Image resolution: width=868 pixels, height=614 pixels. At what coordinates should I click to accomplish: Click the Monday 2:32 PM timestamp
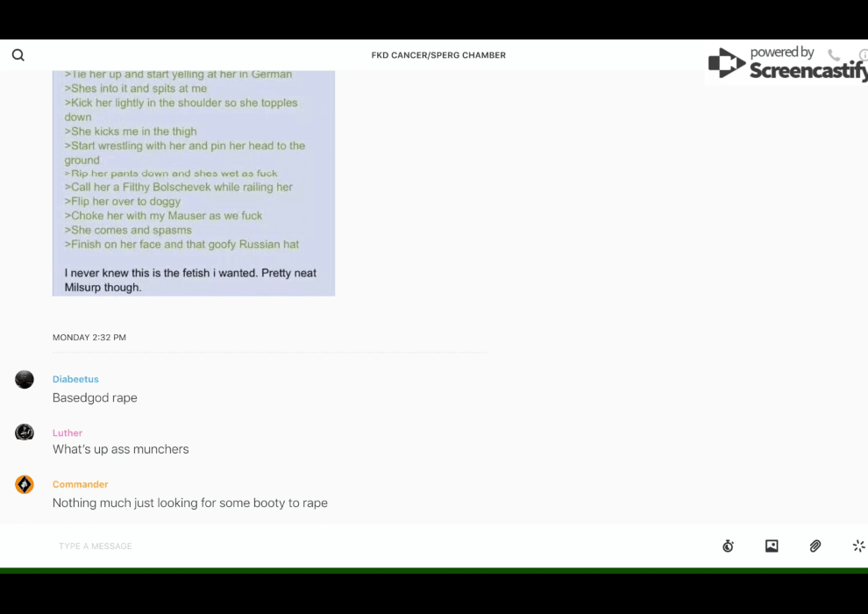[x=89, y=337]
